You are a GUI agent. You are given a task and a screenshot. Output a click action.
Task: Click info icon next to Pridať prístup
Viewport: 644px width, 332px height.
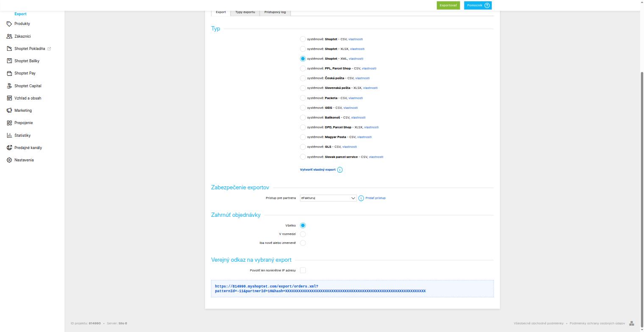click(361, 198)
